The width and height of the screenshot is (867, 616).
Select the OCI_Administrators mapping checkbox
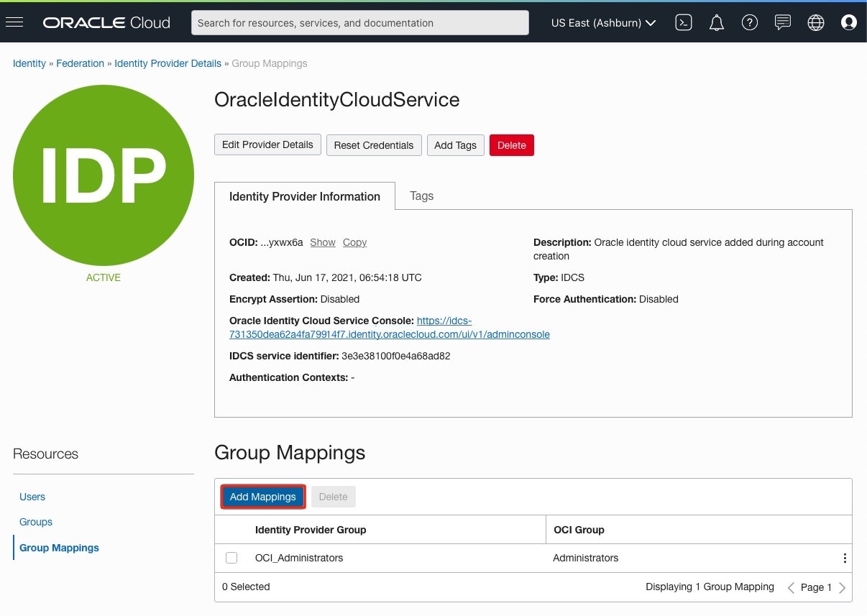click(231, 558)
